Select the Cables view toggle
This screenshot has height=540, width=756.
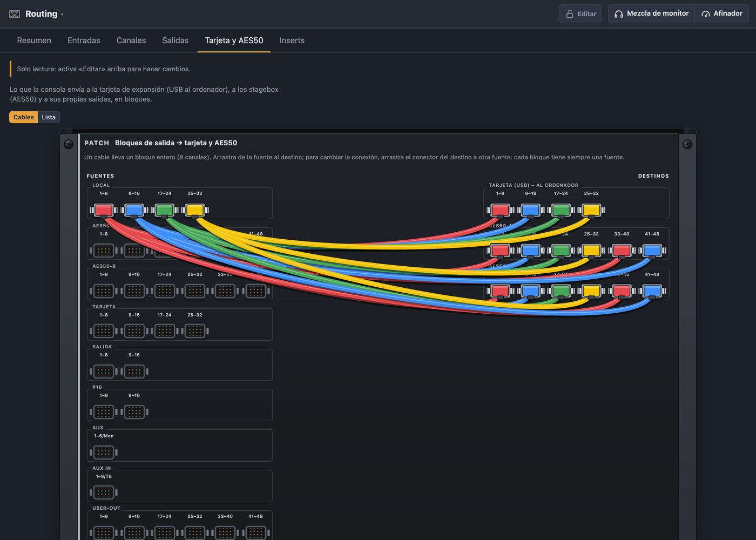(x=24, y=117)
